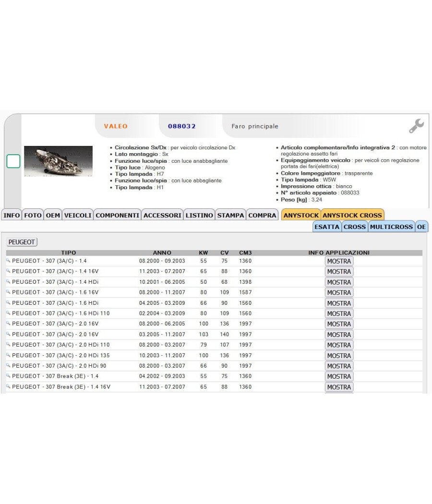Click MOSTRA for 2.0 16V 140 CV
This screenshot has height=504, width=432.
(x=339, y=335)
